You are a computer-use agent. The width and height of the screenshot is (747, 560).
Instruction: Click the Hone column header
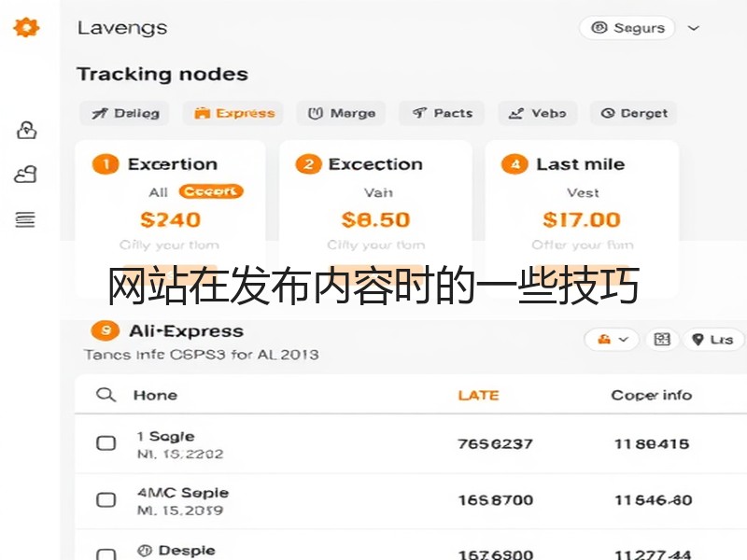coord(155,395)
